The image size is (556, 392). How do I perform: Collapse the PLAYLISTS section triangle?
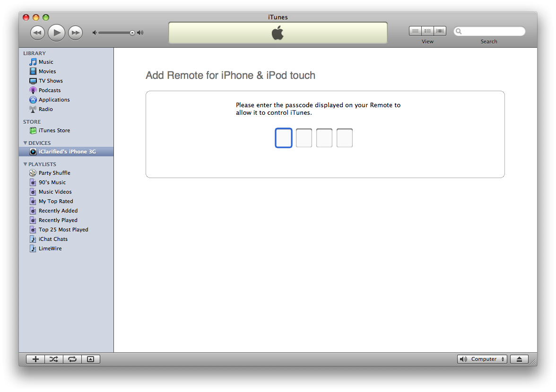point(25,164)
